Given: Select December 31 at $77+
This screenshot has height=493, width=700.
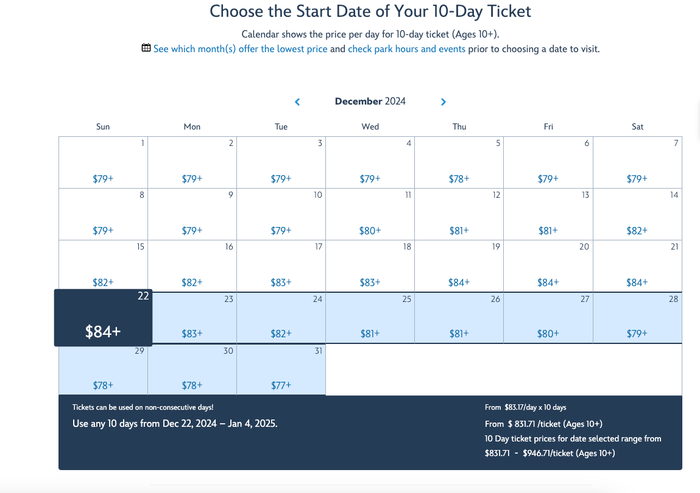Looking at the screenshot, I should [x=281, y=370].
